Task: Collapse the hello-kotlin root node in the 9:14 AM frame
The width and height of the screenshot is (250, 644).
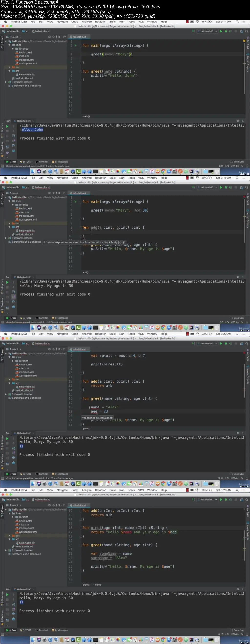Action: (6, 41)
